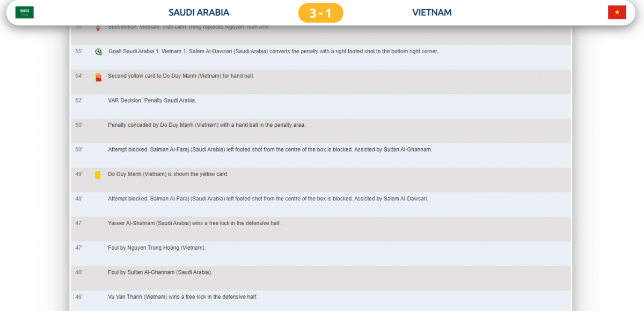Select Vu Van Thanh free kick event
Image resolution: width=644 pixels, height=311 pixels.
click(182, 296)
